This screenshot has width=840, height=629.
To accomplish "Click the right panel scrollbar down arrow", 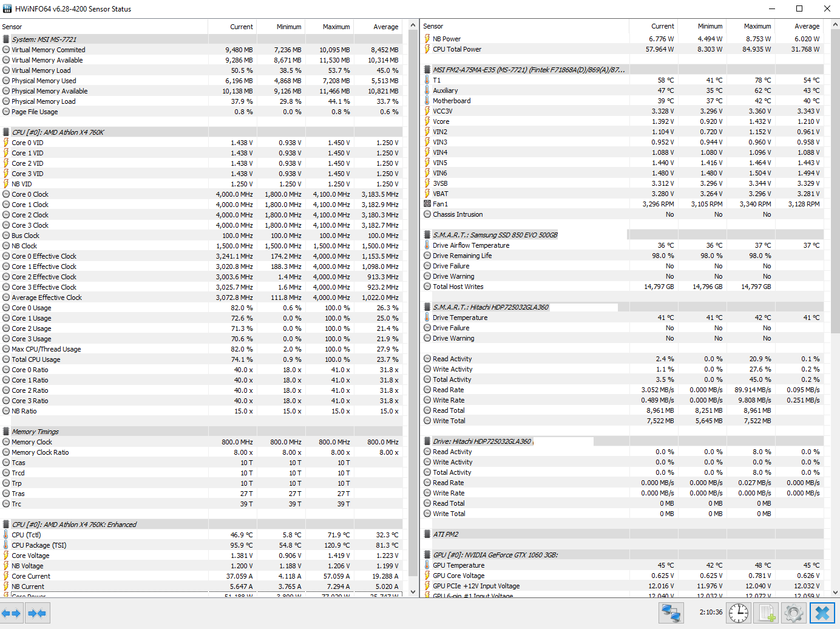I will 835,591.
